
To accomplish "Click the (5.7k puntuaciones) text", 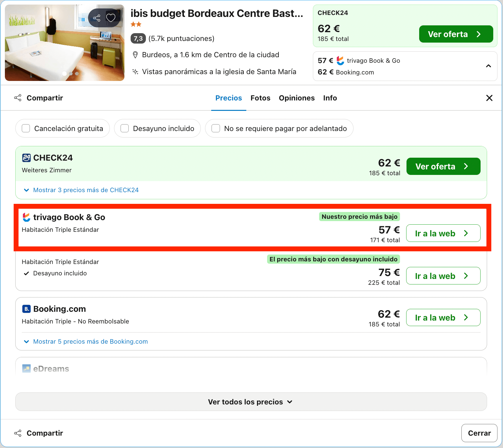I will (181, 39).
